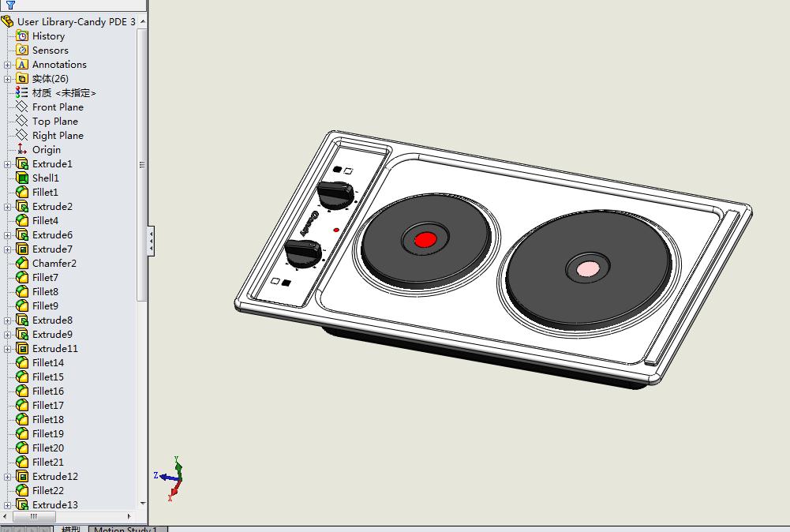Screen dimensions: 790x532
Task: Click the feature tree horizontal scrollbar thumb
Action: [x=34, y=516]
